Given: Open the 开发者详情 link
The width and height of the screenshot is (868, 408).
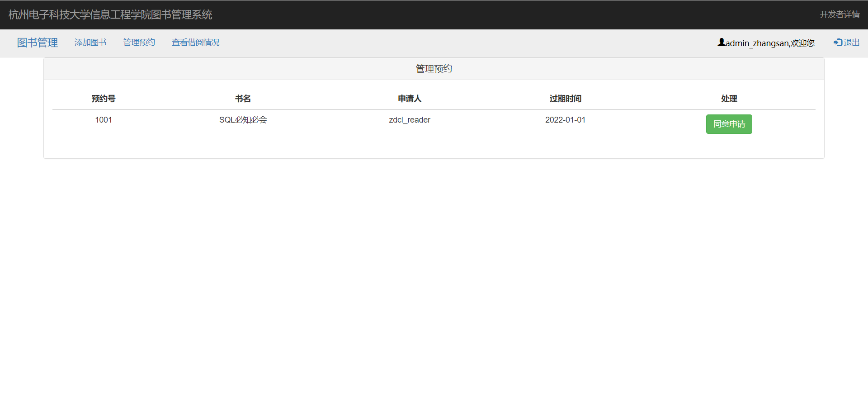Looking at the screenshot, I should [x=840, y=14].
